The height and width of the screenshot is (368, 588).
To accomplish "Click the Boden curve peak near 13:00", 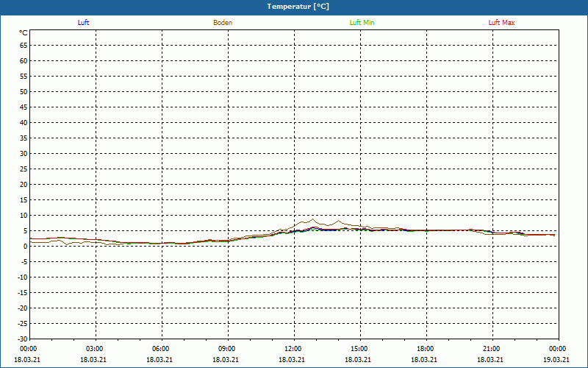I will [313, 219].
